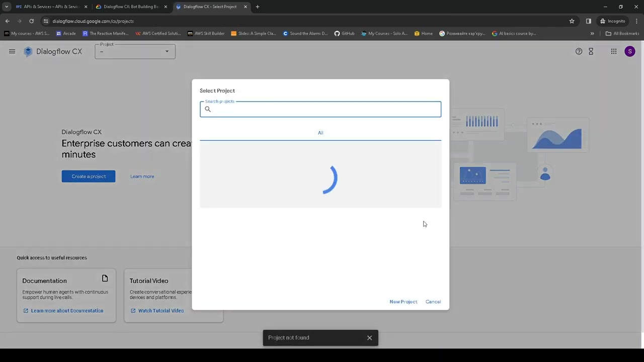Dismiss the Project not found toast
The image size is (644, 362).
pos(369,338)
